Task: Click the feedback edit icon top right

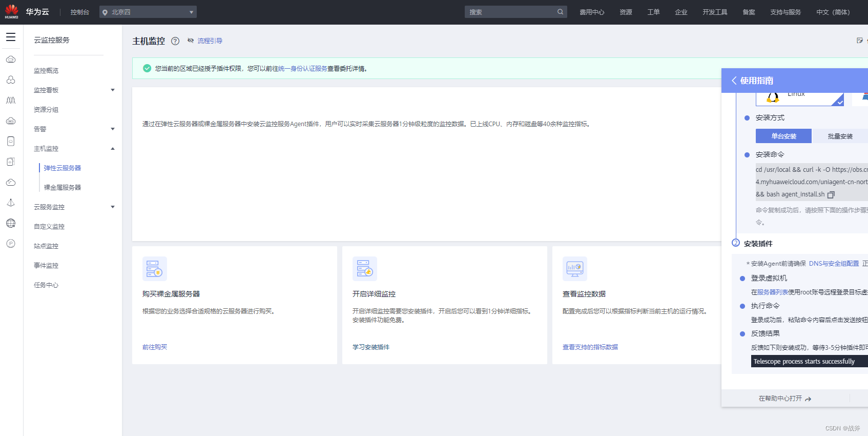Action: (x=860, y=41)
